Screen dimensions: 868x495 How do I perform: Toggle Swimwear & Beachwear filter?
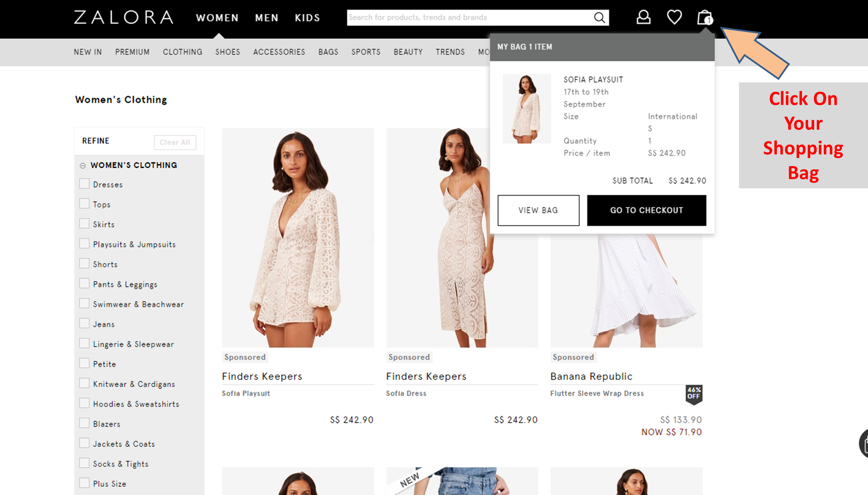[x=84, y=304]
